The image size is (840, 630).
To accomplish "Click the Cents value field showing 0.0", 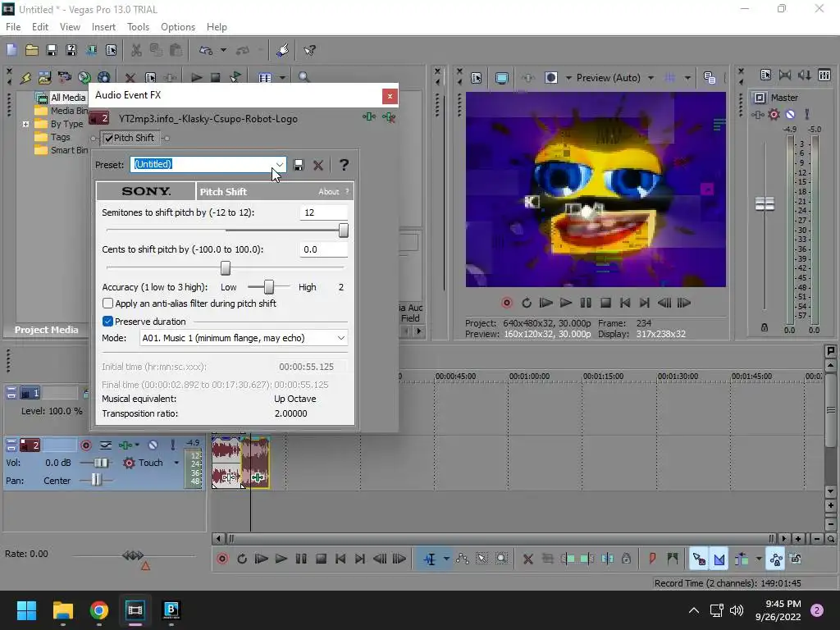I will tap(323, 249).
